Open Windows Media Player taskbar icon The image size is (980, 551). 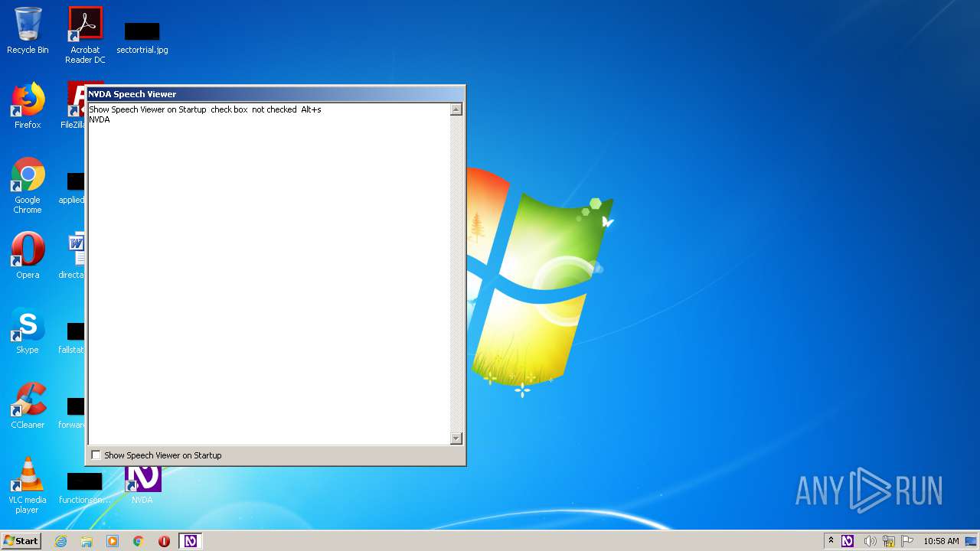[x=113, y=541]
